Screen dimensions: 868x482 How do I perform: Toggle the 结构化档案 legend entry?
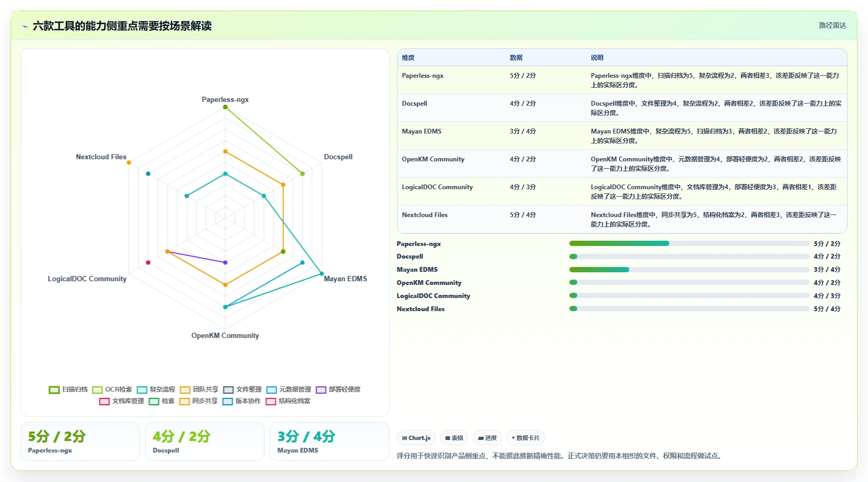[x=288, y=401]
